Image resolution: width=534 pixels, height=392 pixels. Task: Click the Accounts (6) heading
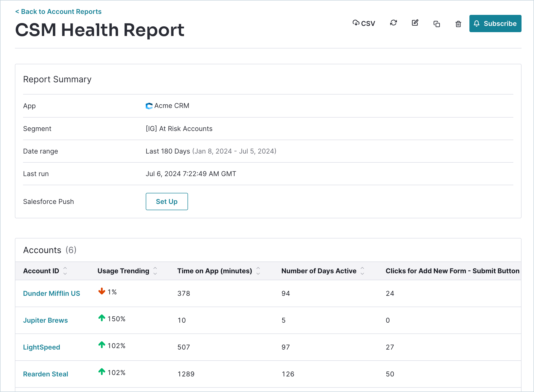[50, 250]
